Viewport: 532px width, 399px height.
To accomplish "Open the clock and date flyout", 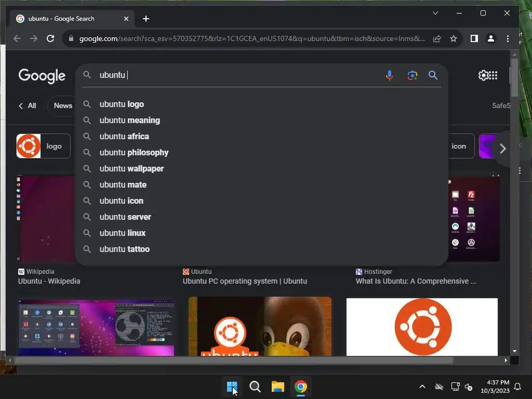I will [495, 387].
